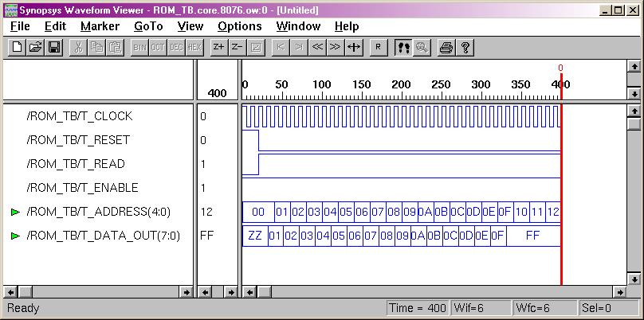The width and height of the screenshot is (644, 320).
Task: Print the waveform using printer icon
Action: pos(446,47)
